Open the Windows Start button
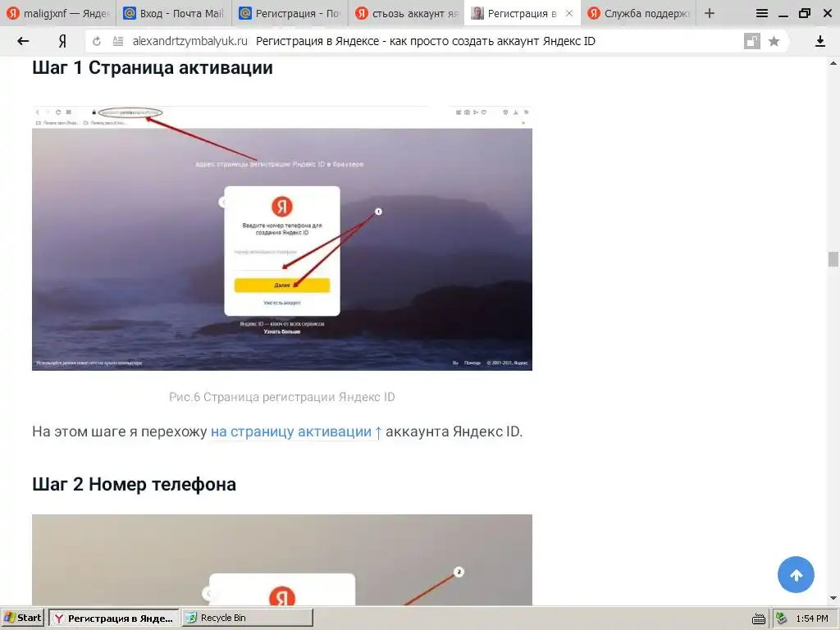The width and height of the screenshot is (840, 630). point(22,618)
